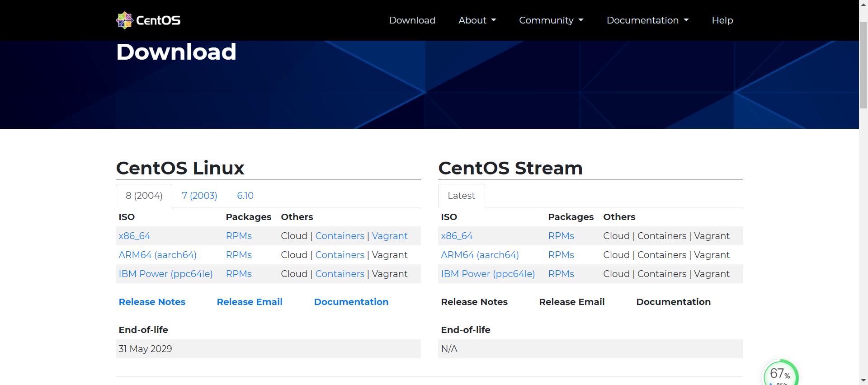Open ARM64 (aarch64) ISO under CentOS Linux
Viewport: 868px width, 385px height.
[157, 255]
